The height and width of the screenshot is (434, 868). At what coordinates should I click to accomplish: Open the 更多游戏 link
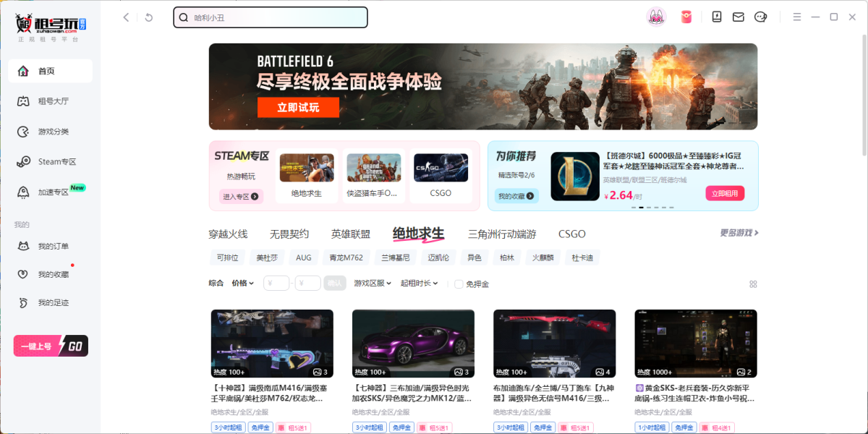[x=739, y=233]
